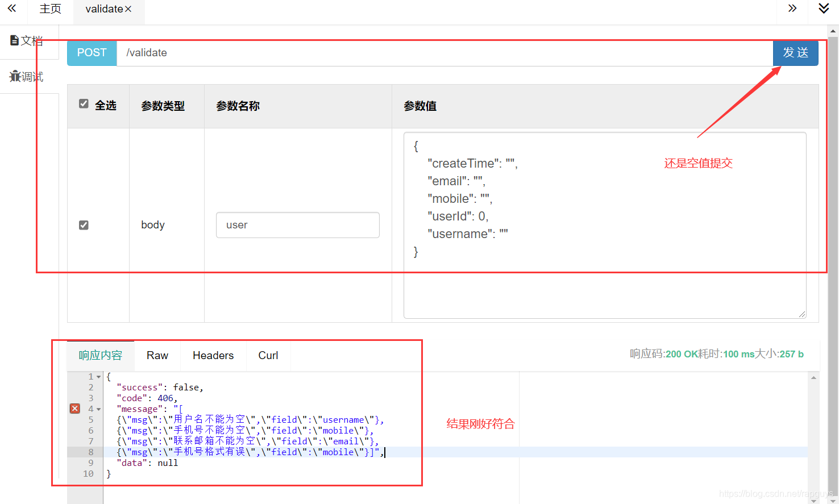
Task: Click inside the JSON parameter value textarea
Action: point(605,225)
